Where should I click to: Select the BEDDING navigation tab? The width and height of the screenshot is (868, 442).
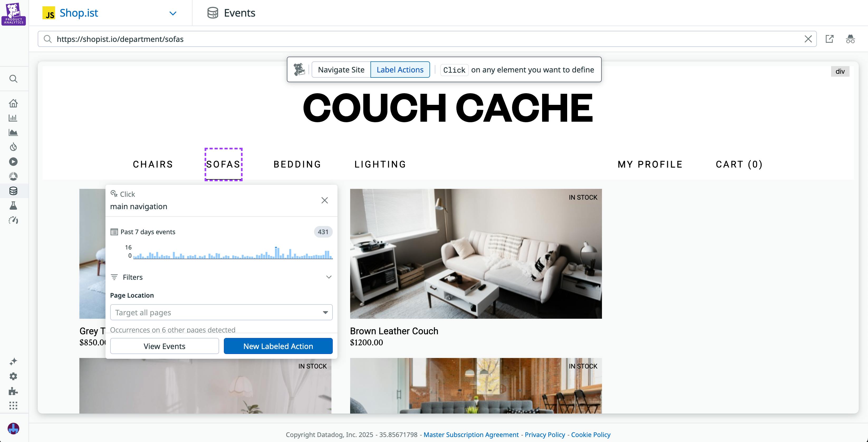297,164
